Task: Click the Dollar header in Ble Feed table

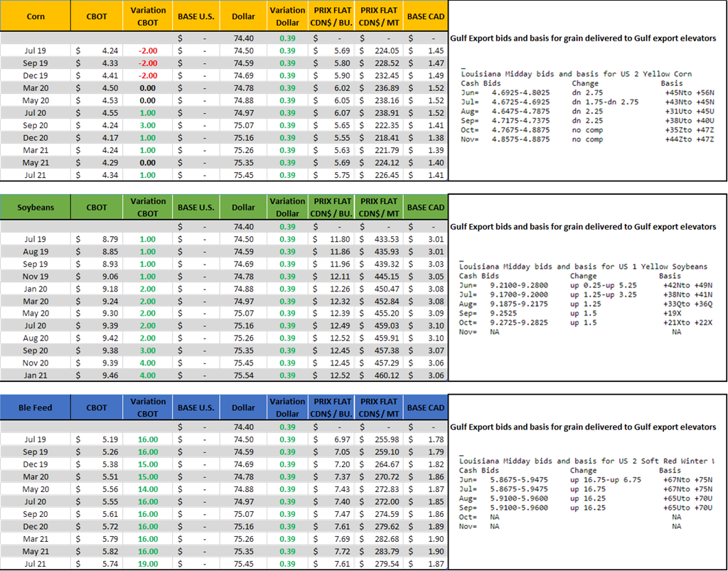Action: 244,407
